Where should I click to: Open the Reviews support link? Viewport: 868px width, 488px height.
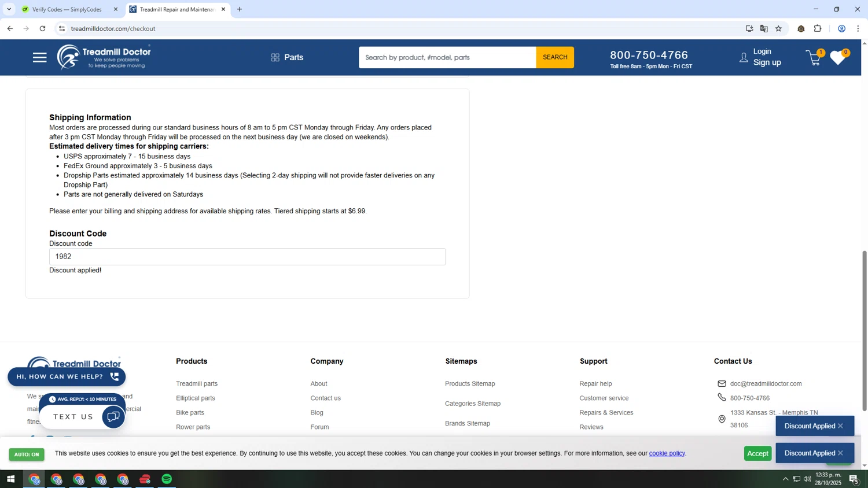(591, 427)
